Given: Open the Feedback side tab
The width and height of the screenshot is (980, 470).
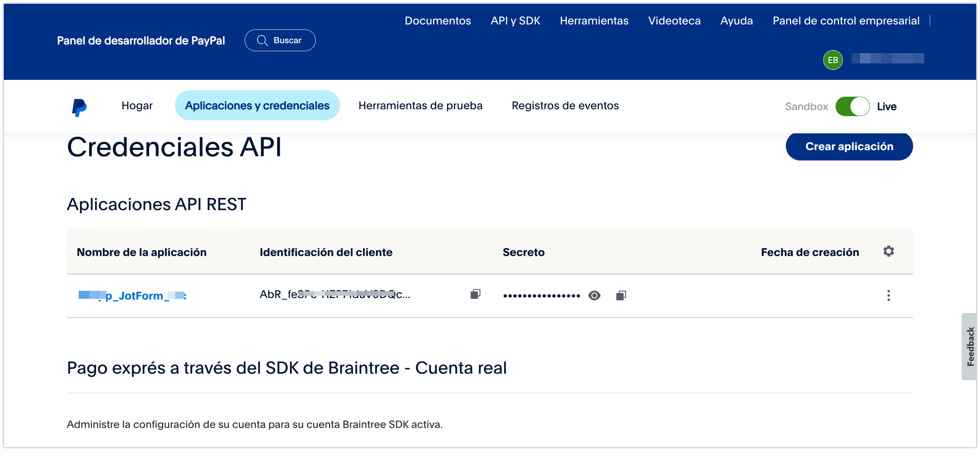Looking at the screenshot, I should pyautogui.click(x=970, y=346).
